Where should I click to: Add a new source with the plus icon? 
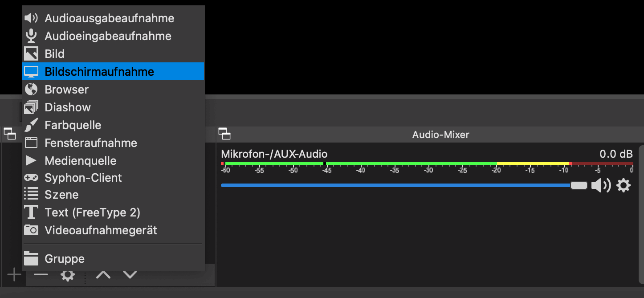coord(13,275)
